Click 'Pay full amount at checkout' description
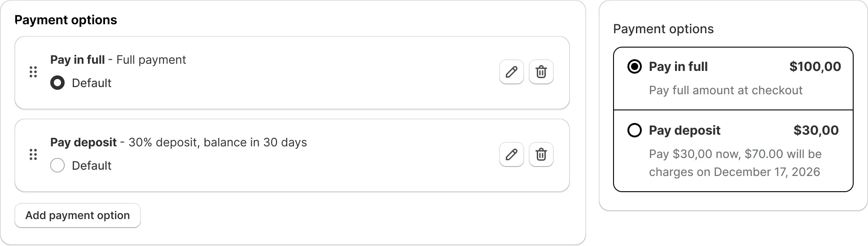868x246 pixels. click(x=726, y=90)
